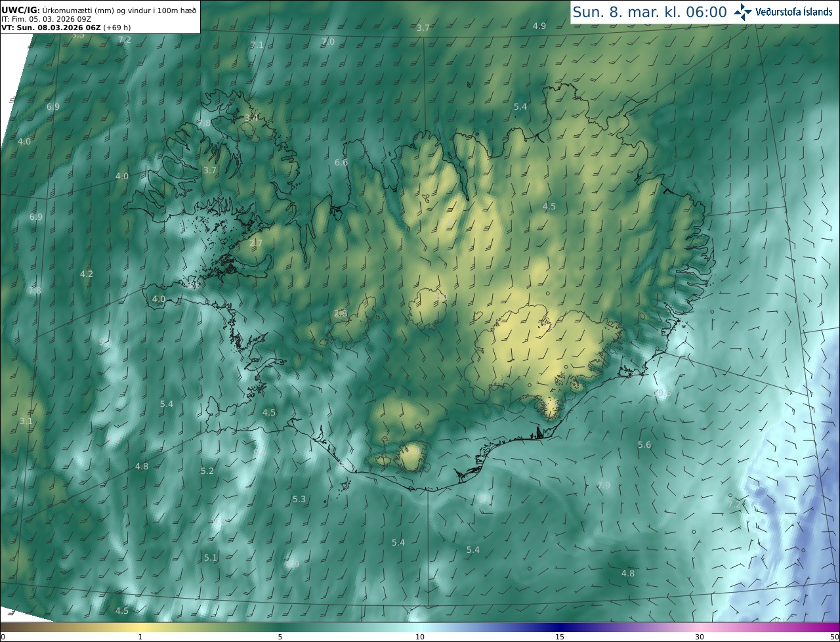Click the 7.1 value on the map
This screenshot has width=840, height=642.
point(257,45)
